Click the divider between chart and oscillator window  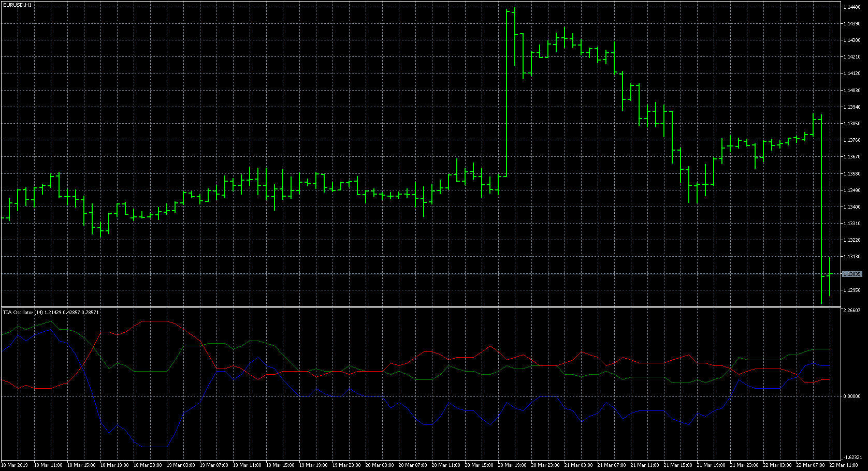pyautogui.click(x=419, y=307)
